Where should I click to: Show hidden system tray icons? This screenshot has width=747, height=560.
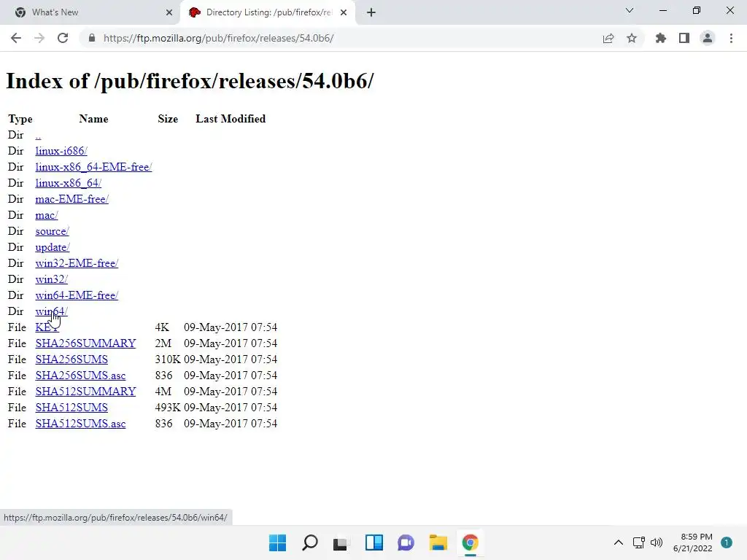(619, 542)
